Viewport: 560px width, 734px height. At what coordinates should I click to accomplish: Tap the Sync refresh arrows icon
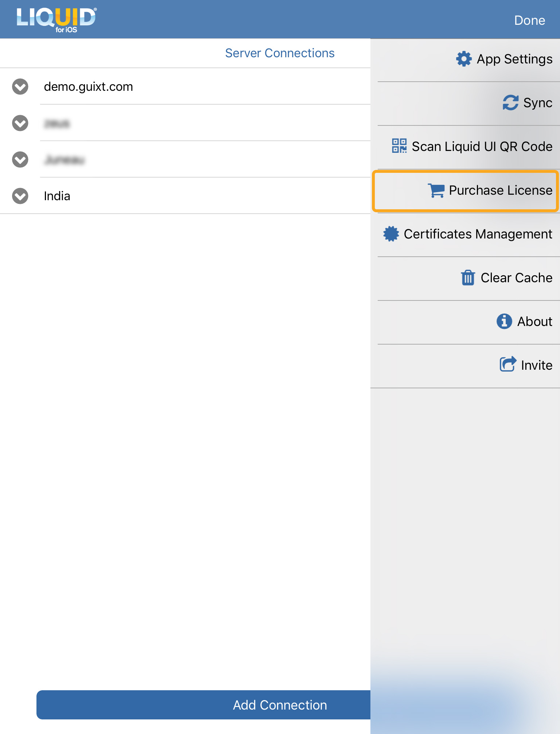[x=510, y=103]
